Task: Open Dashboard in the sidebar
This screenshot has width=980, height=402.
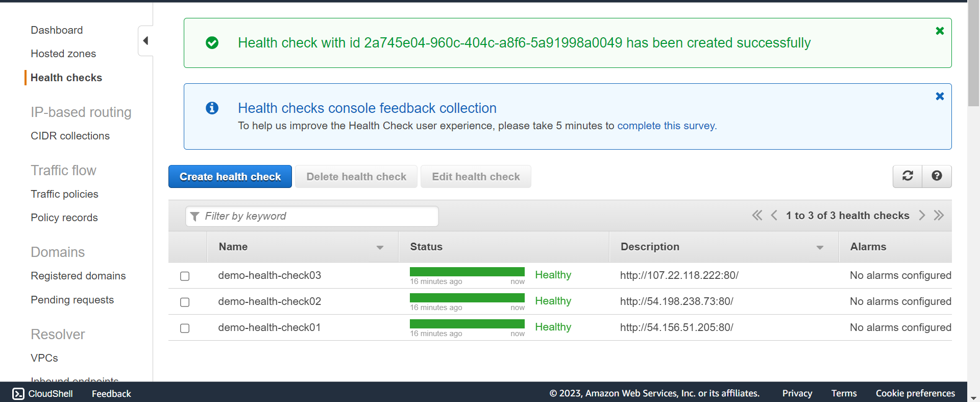Action: (57, 30)
